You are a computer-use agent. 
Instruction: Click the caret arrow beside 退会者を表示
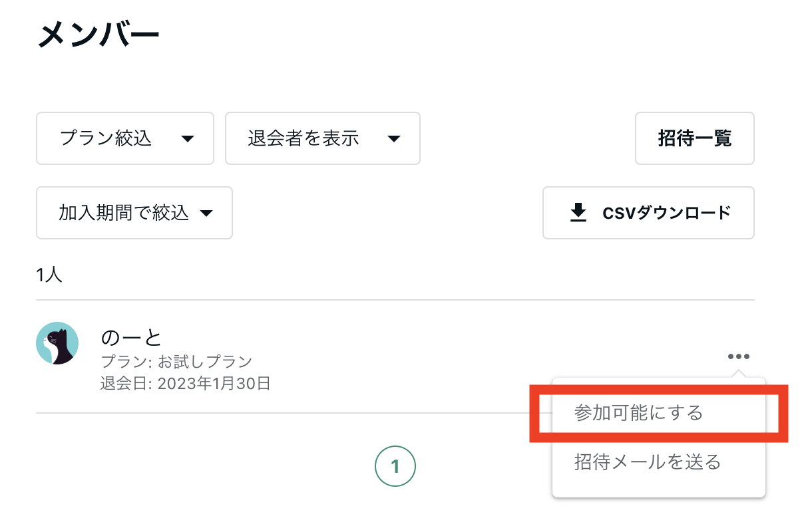coord(394,139)
